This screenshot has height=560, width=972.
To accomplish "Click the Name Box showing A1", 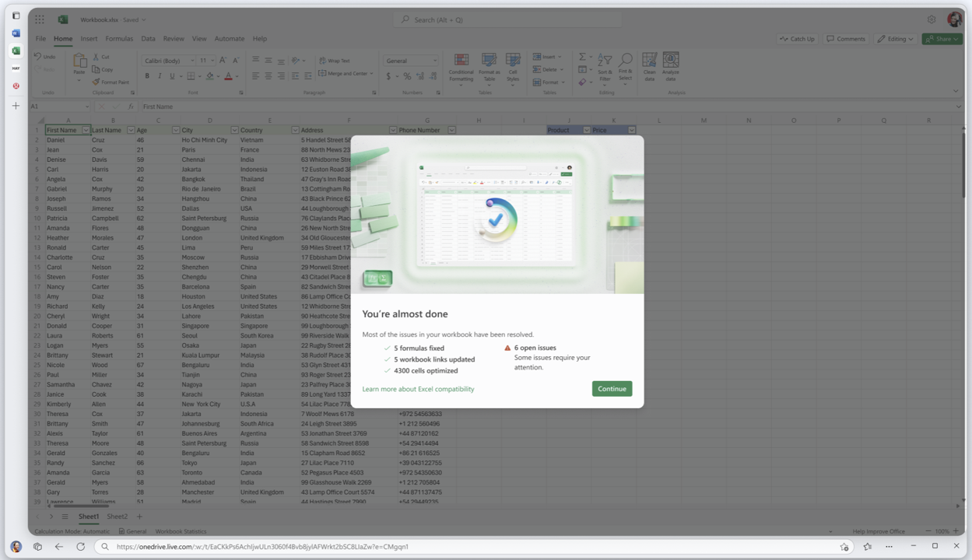I will [x=59, y=107].
